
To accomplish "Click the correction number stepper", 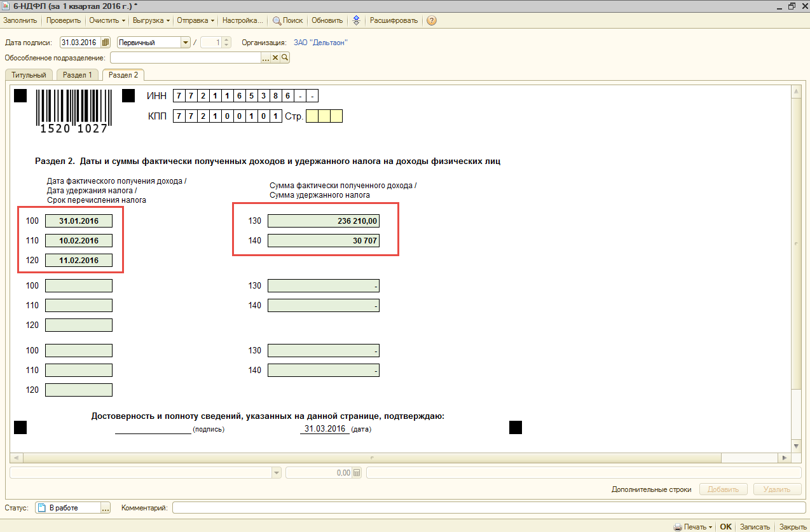I will (227, 43).
